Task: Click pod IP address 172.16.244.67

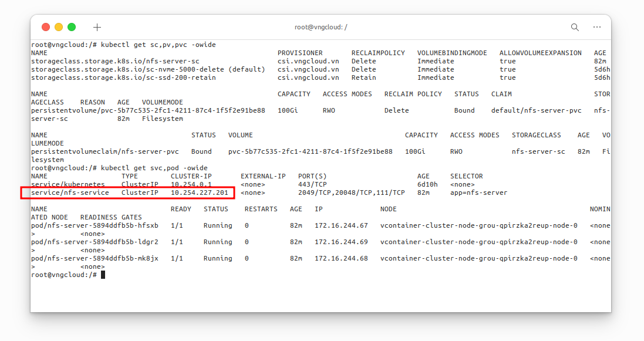Action: (x=341, y=225)
